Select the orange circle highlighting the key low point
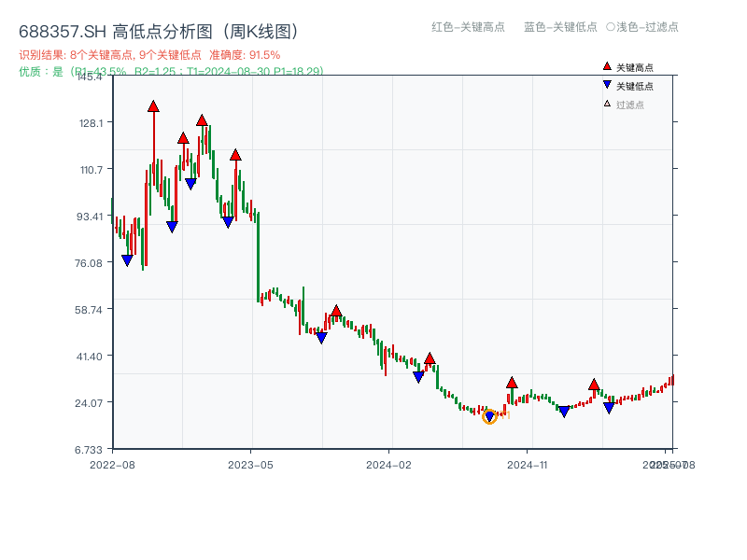This screenshot has width=747, height=560. [487, 416]
